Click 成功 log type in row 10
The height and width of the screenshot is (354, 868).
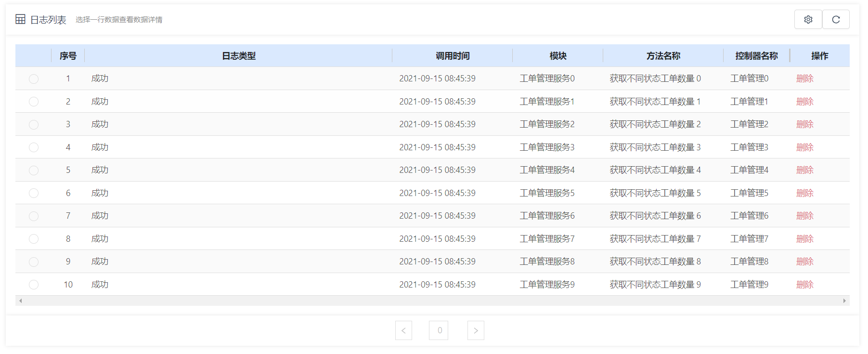[100, 285]
